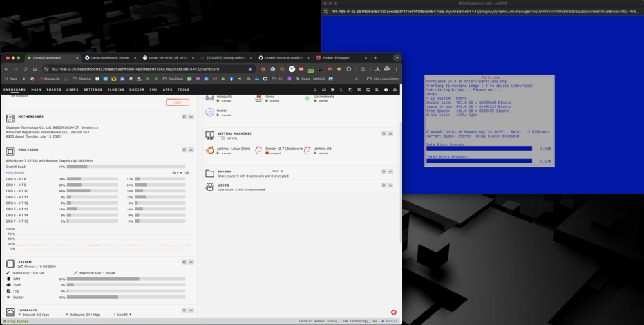Open the bond0 interface dropdown
This screenshot has width=644, height=325.
tap(124, 315)
